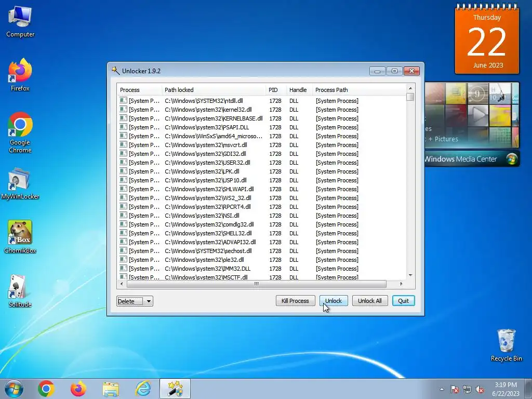Click the network tray icon

[467, 389]
